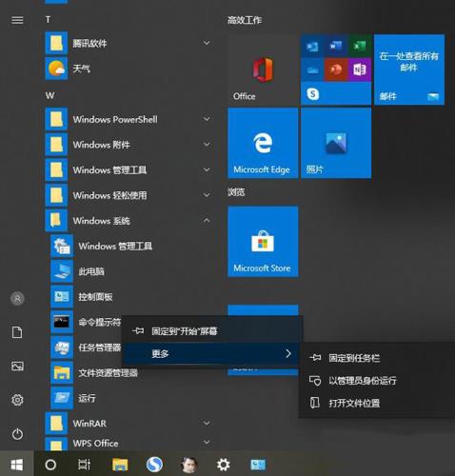This screenshot has height=476, width=455.
Task: Click the Windows Start button
Action: click(17, 465)
